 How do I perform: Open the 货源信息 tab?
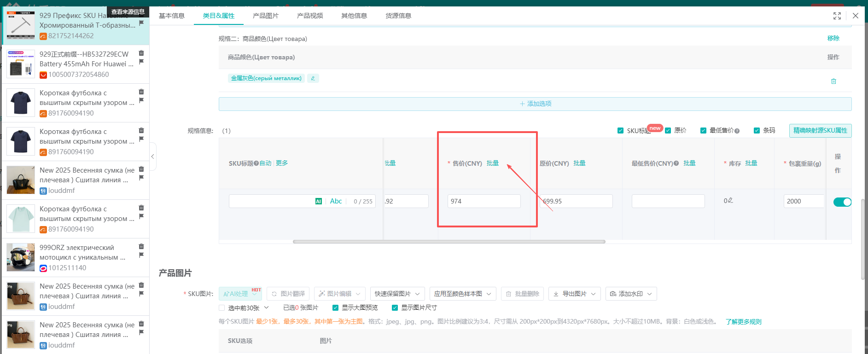coord(398,16)
